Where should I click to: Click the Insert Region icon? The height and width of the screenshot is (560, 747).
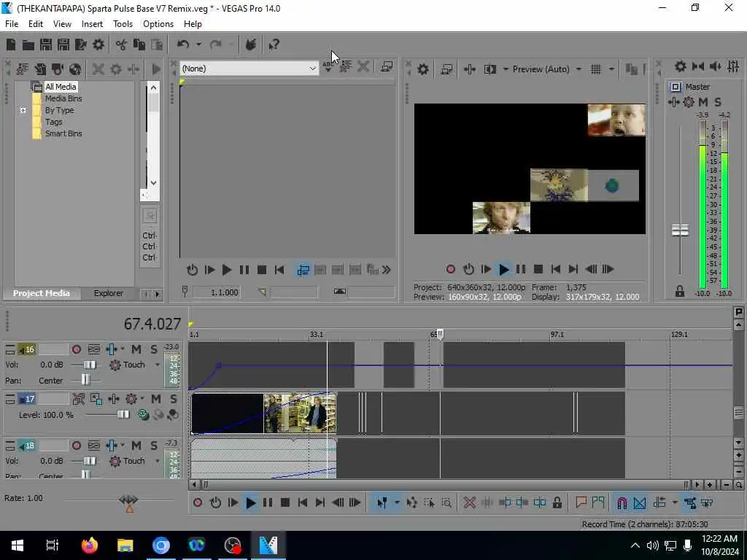tap(598, 502)
